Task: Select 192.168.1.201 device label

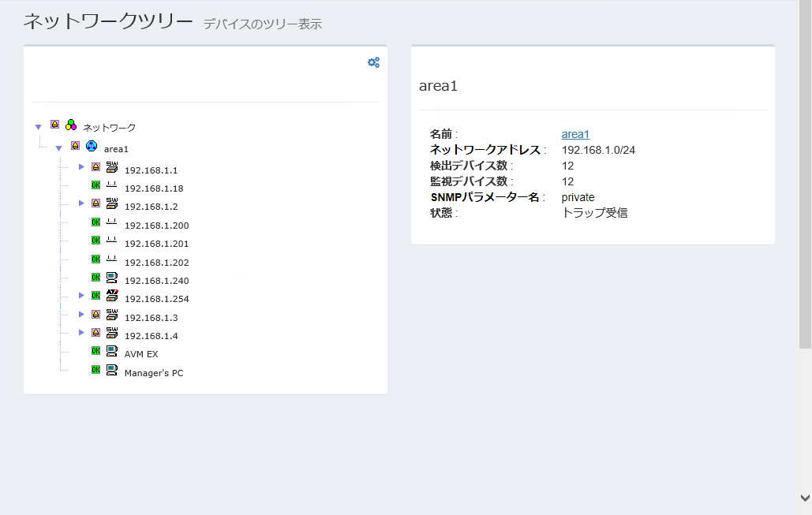Action: click(156, 244)
